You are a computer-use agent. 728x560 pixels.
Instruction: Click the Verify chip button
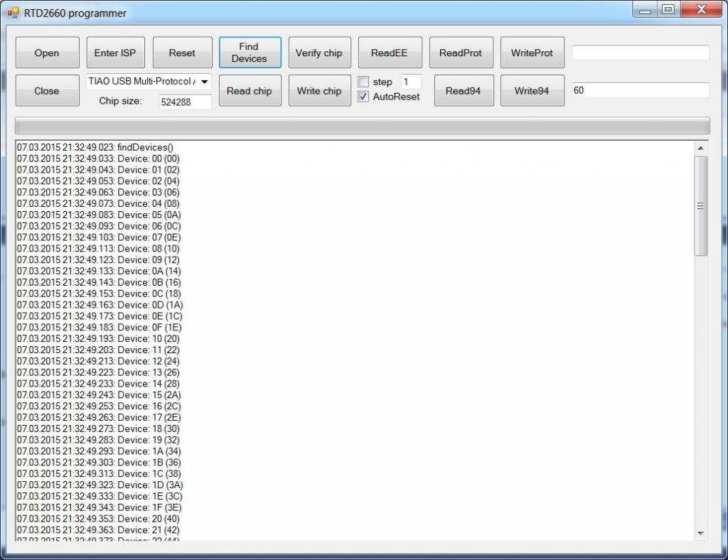tap(318, 53)
